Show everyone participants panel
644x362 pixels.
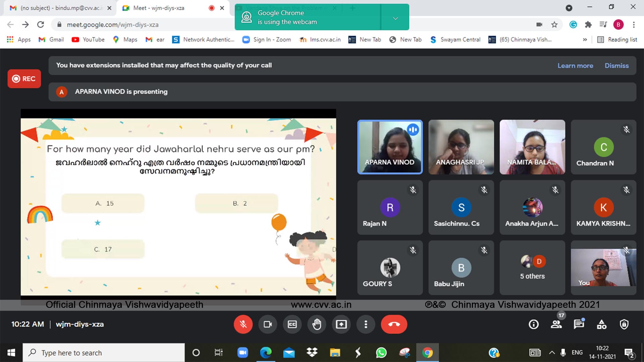556,324
